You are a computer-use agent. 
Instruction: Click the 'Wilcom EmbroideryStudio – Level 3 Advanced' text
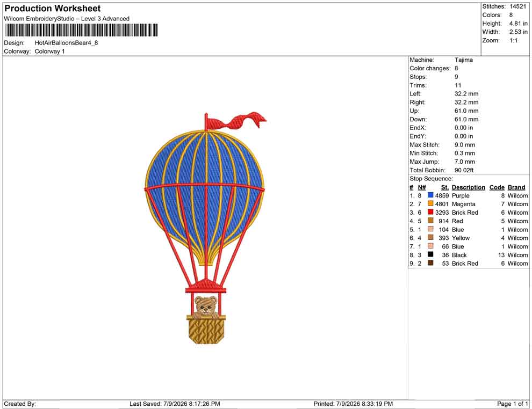[x=67, y=19]
